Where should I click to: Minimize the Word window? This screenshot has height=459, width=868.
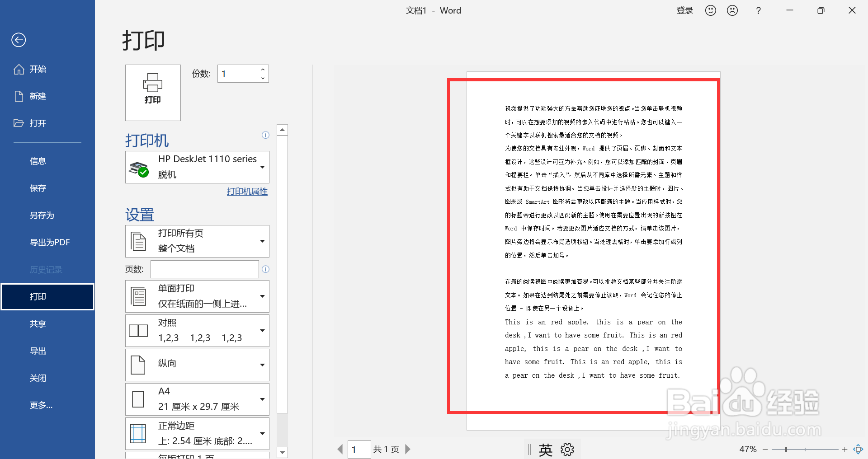(x=790, y=10)
